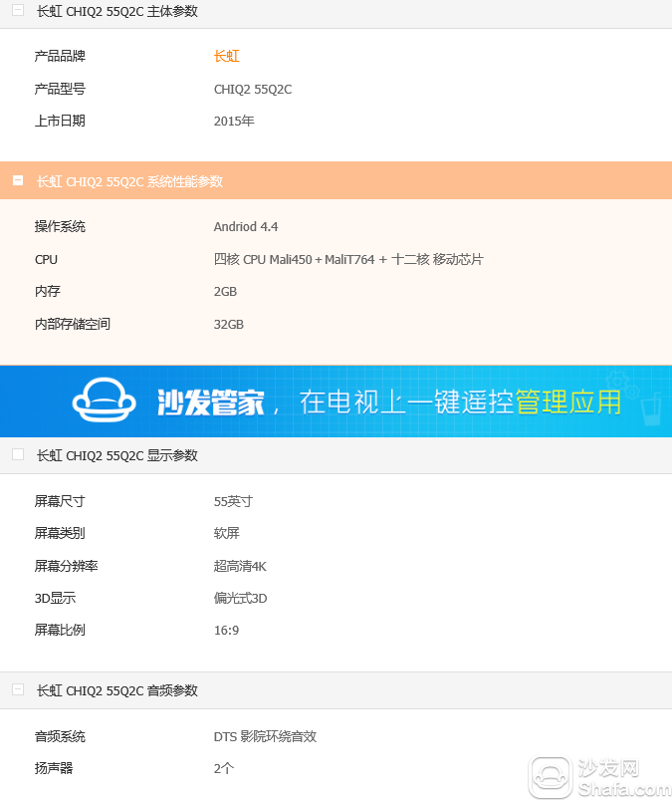Click the 四核 CPU Mali450 chip description

point(348,260)
